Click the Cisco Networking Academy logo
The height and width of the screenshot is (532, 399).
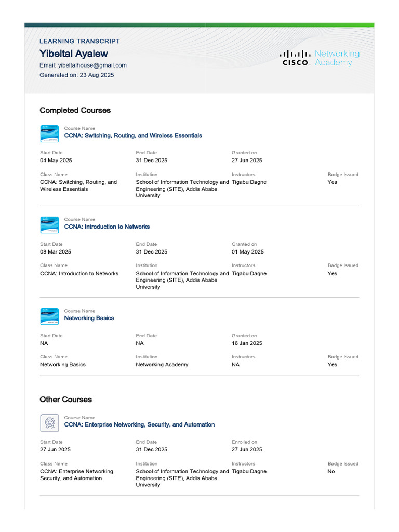pyautogui.click(x=320, y=58)
